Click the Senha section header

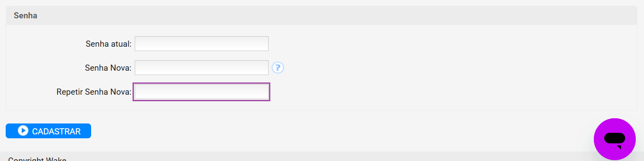pos(25,15)
